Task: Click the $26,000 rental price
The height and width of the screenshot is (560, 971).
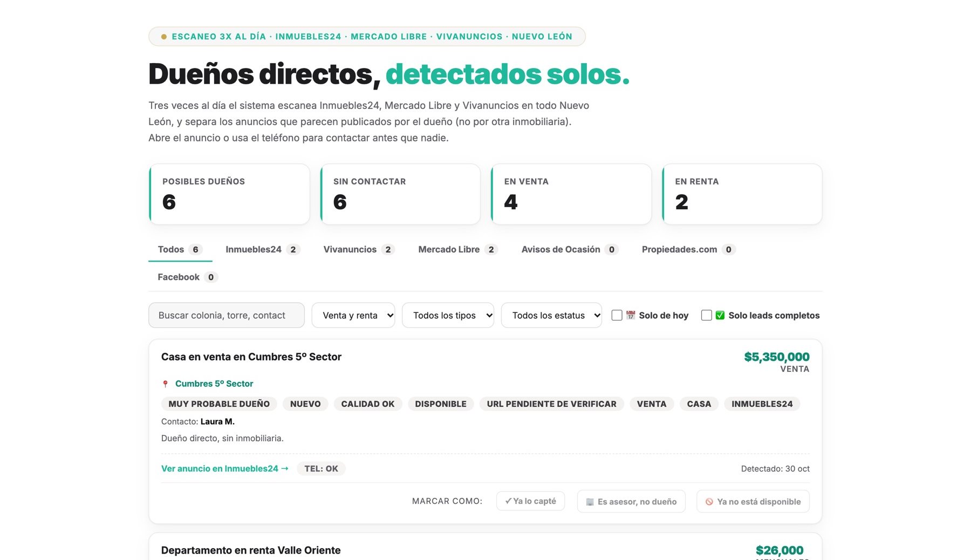Action: point(779,550)
